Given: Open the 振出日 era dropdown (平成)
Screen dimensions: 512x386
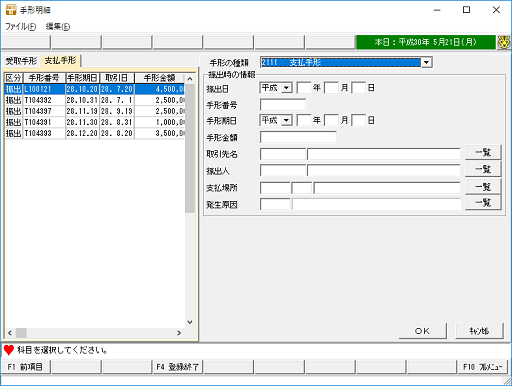Looking at the screenshot, I should click(x=286, y=88).
